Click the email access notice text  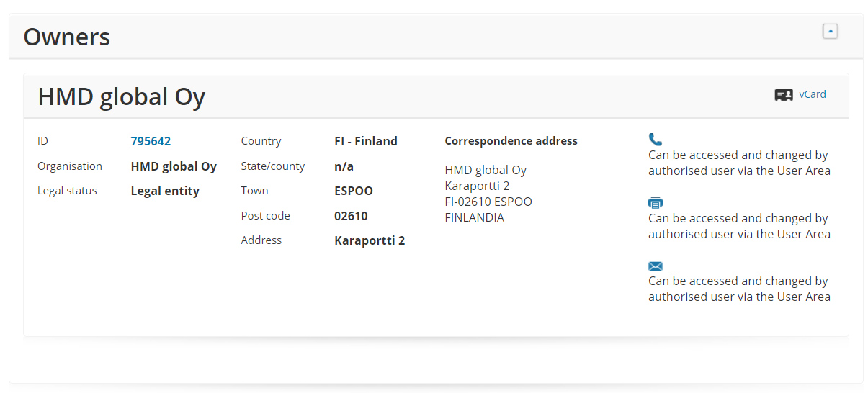(x=739, y=289)
